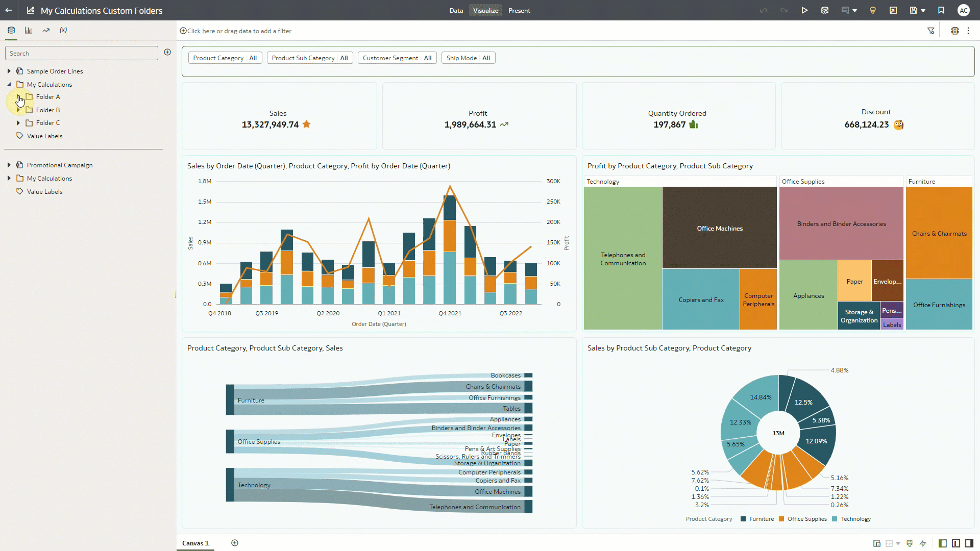Screen dimensions: 980x551
Task: Click the canvas Brush styling icon
Action: tap(909, 543)
